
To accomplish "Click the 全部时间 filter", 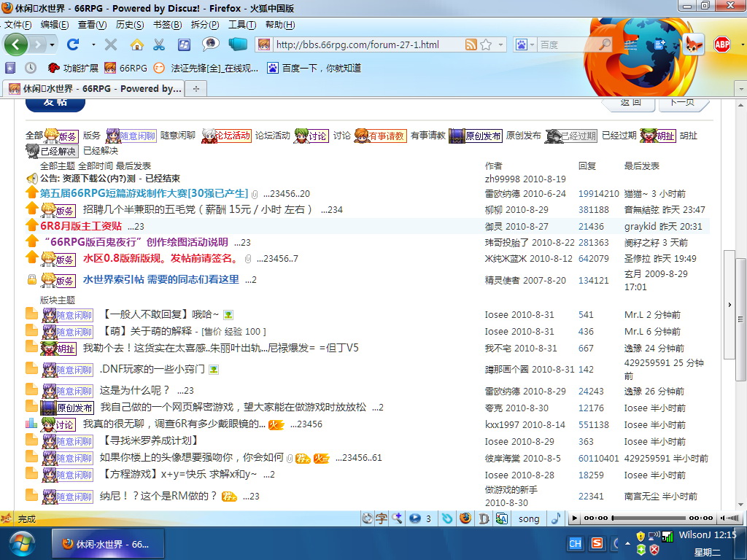I will [96, 166].
